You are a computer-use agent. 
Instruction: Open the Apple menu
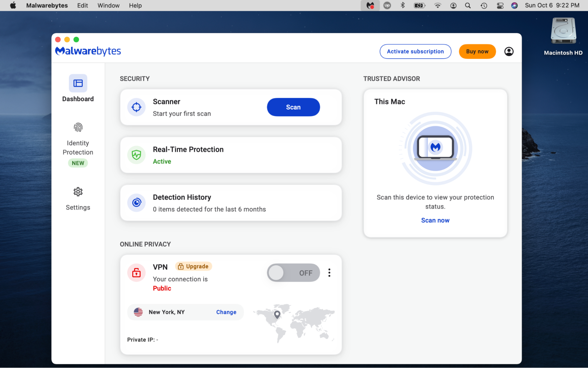tap(13, 5)
